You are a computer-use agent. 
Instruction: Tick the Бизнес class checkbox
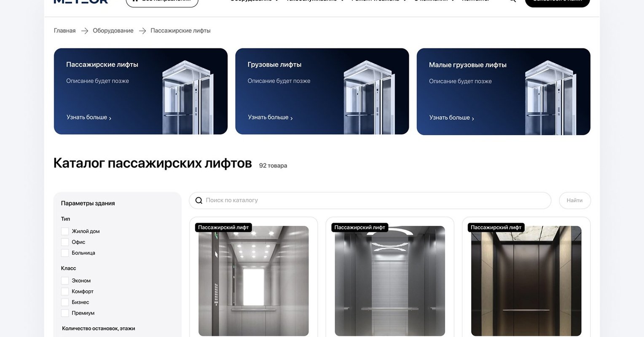(x=65, y=302)
